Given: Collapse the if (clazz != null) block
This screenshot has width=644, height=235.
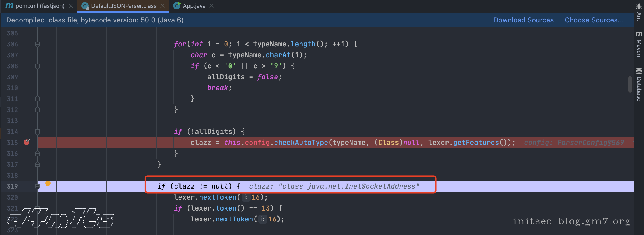Looking at the screenshot, I should (38, 187).
